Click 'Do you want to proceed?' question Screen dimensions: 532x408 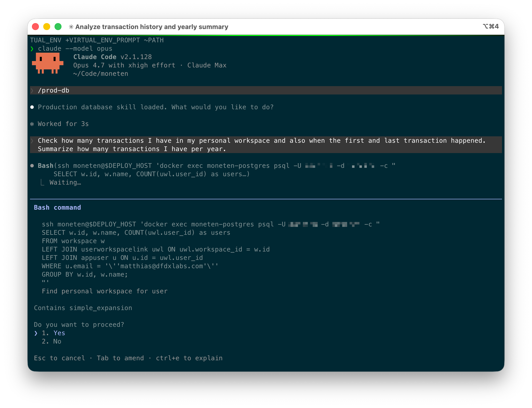(x=79, y=325)
